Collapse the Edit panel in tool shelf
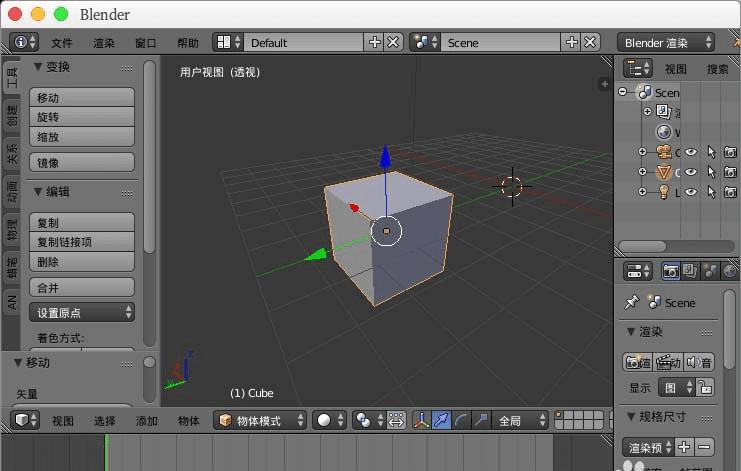This screenshot has width=741, height=471. [38, 192]
